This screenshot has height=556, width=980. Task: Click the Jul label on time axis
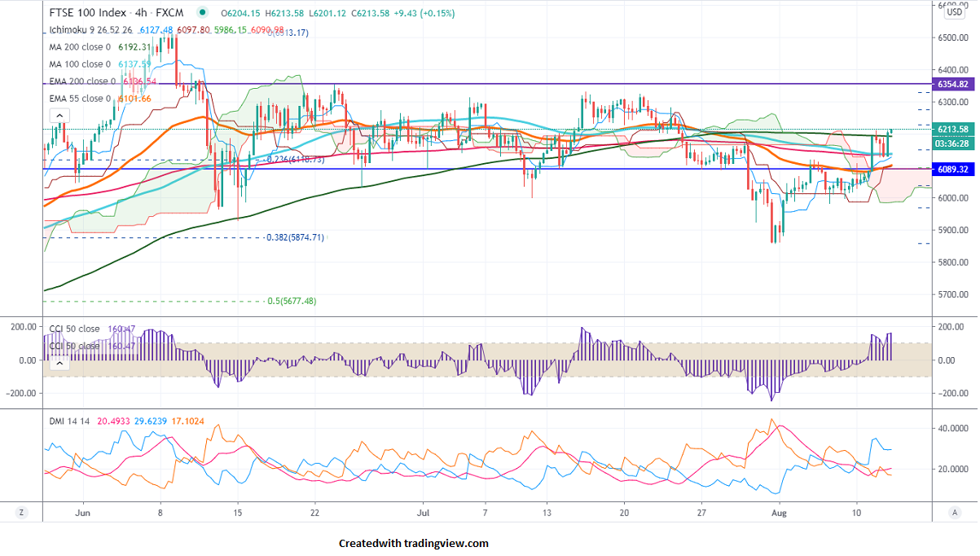click(x=423, y=514)
